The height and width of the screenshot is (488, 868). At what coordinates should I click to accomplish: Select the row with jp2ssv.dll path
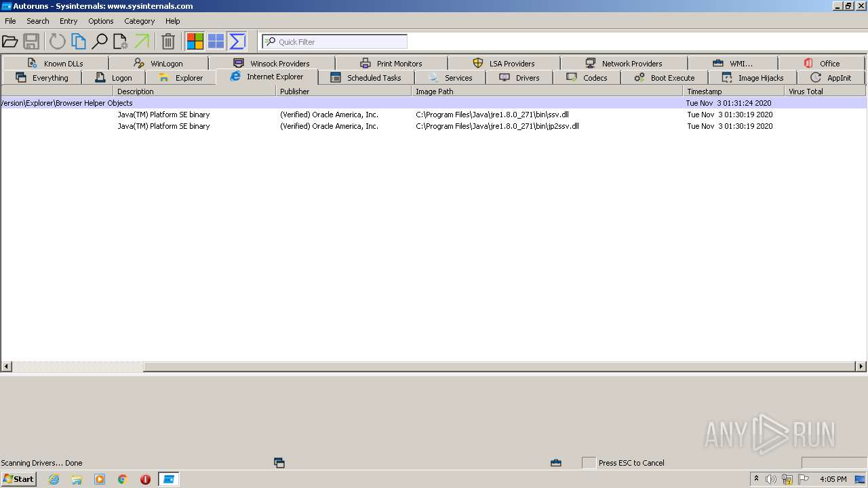click(433, 126)
